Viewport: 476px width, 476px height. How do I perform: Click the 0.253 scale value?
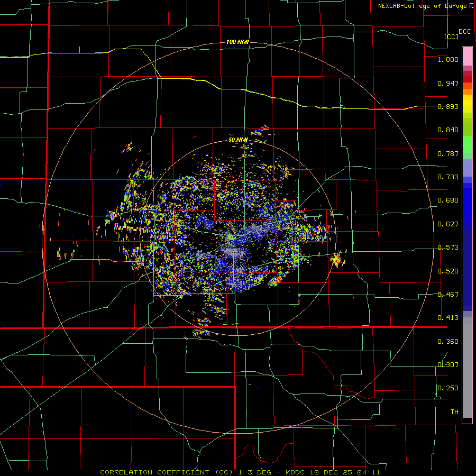tap(448, 388)
